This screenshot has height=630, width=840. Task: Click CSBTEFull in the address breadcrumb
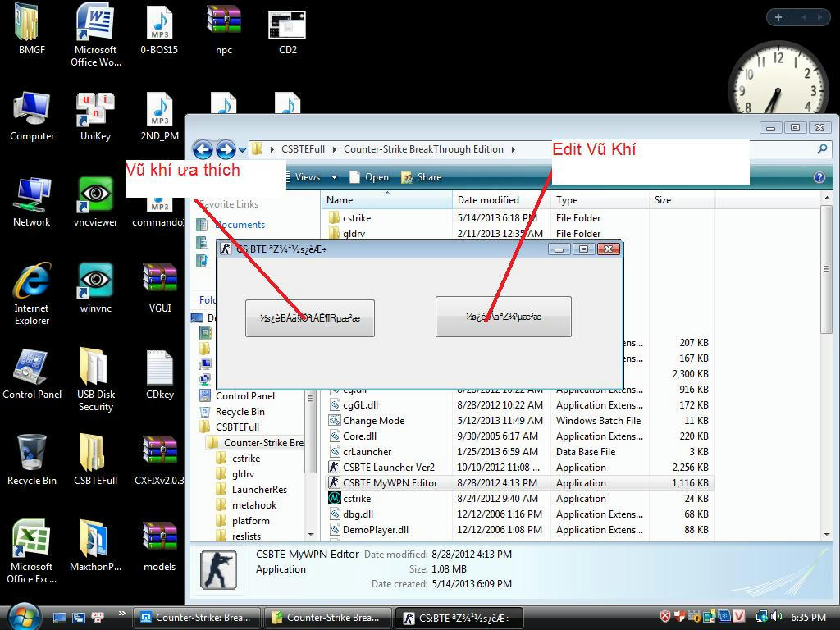304,149
